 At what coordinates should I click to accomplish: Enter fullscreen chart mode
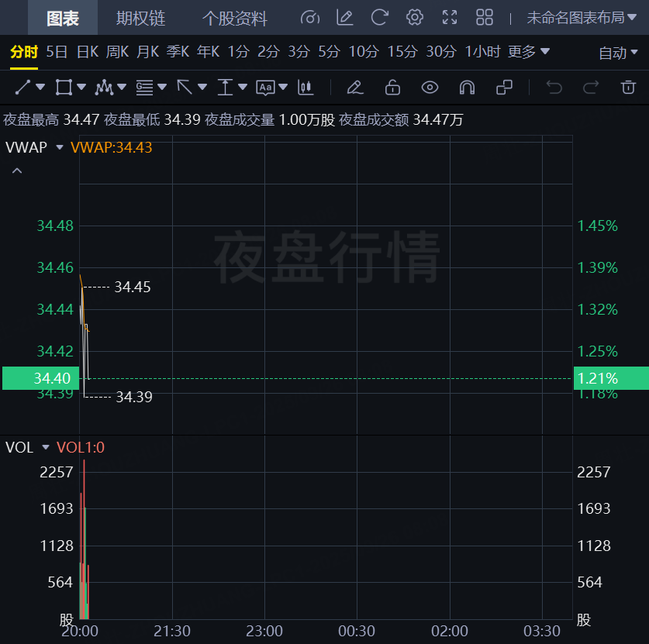(450, 17)
